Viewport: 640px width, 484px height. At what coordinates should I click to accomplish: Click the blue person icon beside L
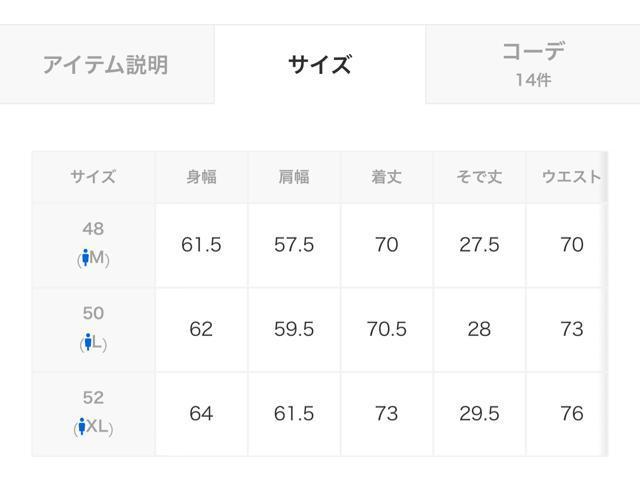point(88,343)
